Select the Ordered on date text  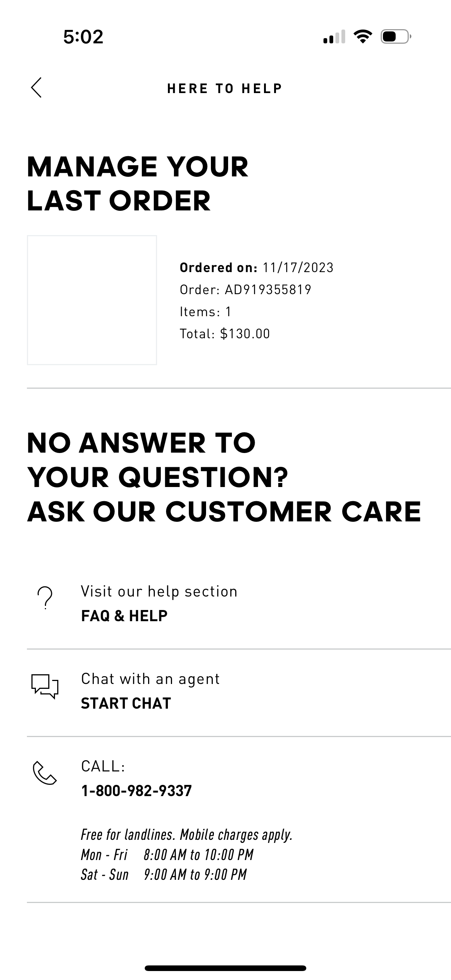click(x=257, y=268)
